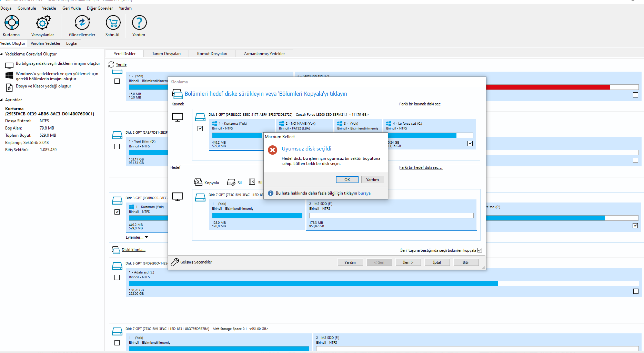Click Windows logo on Kurtarma partition in main window
644x353 pixels.
tap(132, 207)
